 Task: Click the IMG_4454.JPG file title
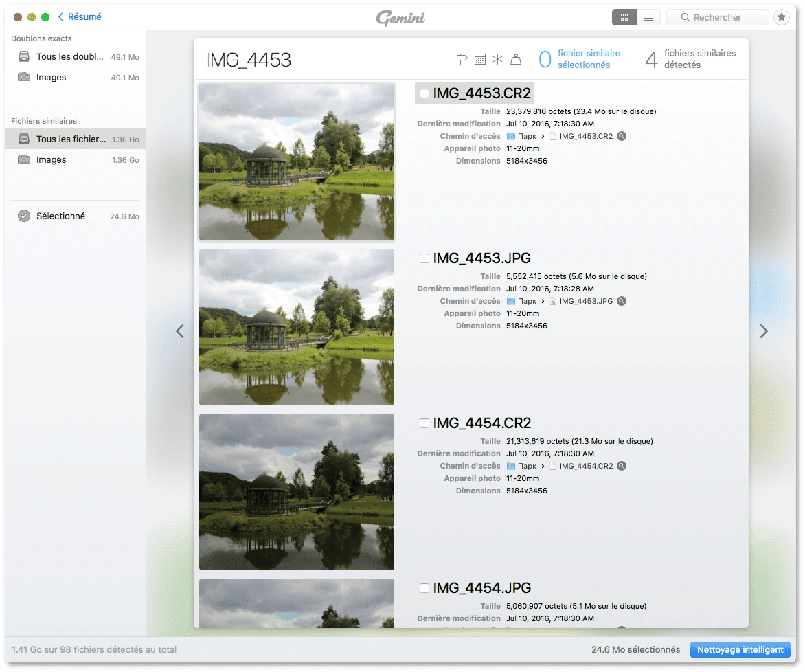(x=482, y=588)
